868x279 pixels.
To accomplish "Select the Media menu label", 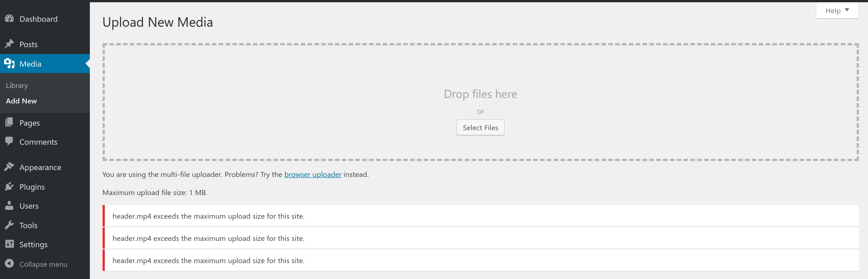I will 30,64.
